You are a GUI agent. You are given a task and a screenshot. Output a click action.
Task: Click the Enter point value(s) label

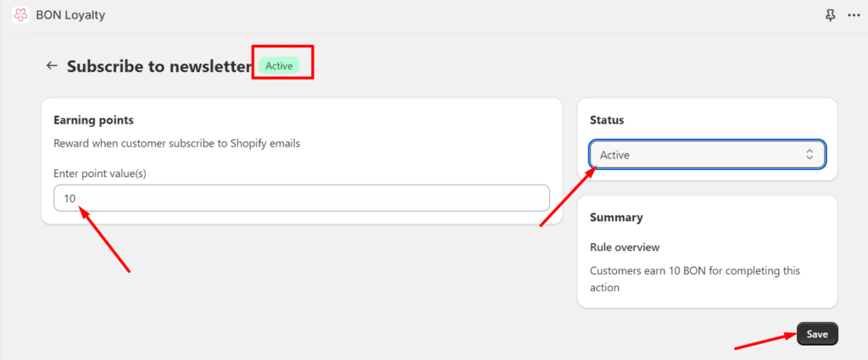click(100, 173)
